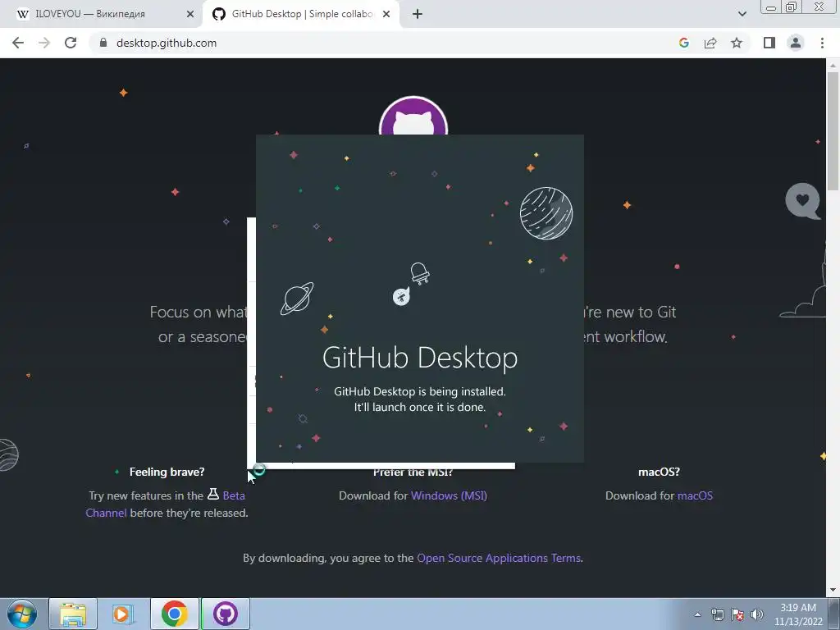This screenshot has width=840, height=630.
Task: Close the GitHub Desktop tab
Action: coord(386,14)
